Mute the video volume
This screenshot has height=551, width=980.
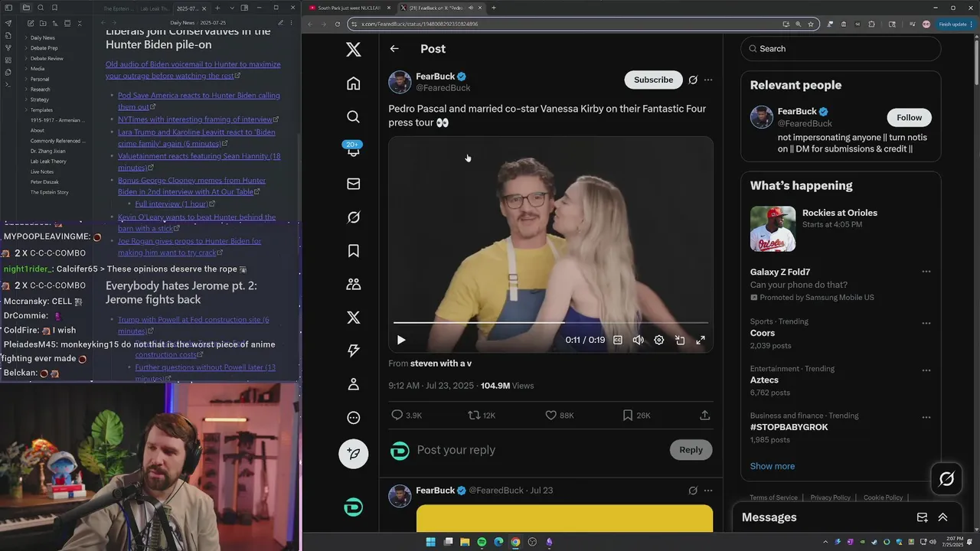coord(639,340)
